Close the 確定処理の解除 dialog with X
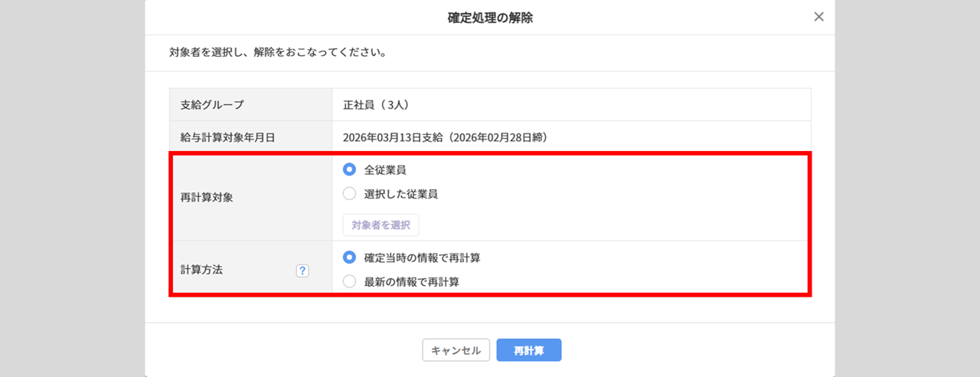 pos(818,17)
